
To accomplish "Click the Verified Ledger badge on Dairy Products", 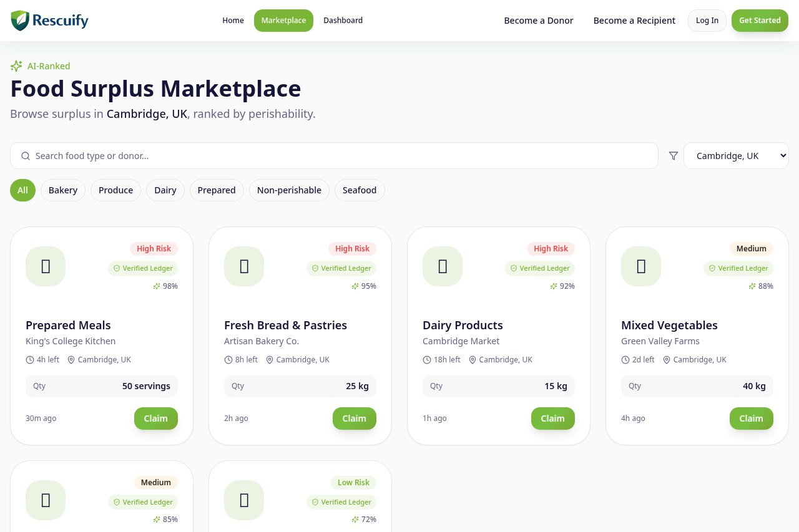I will pos(540,268).
